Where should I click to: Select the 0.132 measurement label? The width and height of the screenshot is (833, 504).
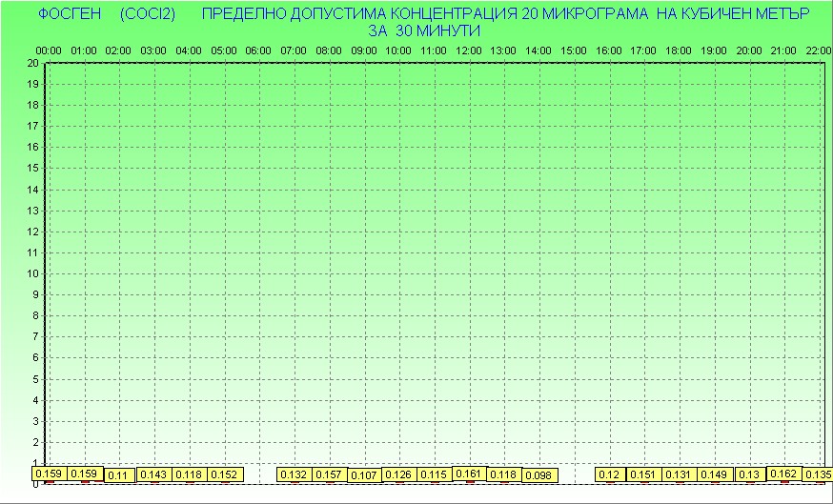(x=295, y=474)
